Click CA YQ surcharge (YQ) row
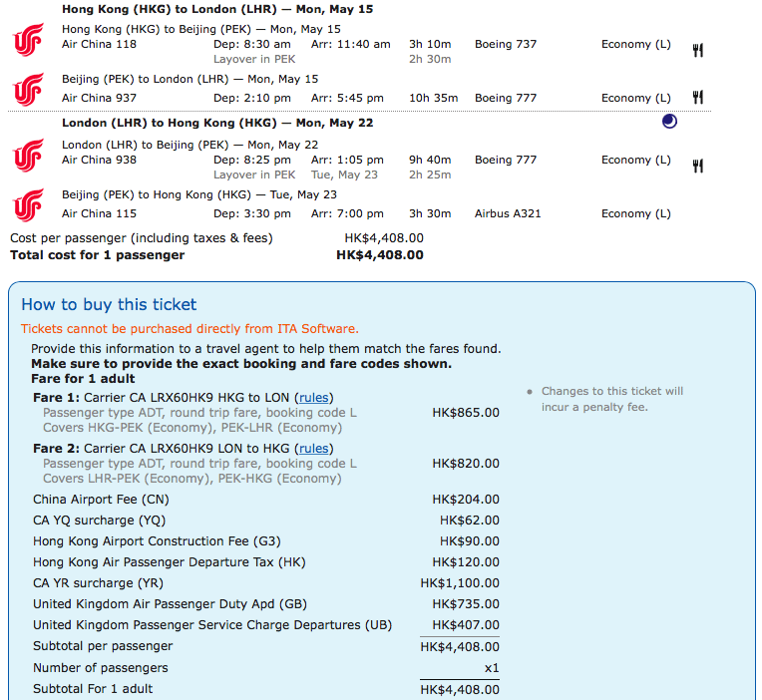Viewport: 762px width, 700px height. (266, 521)
